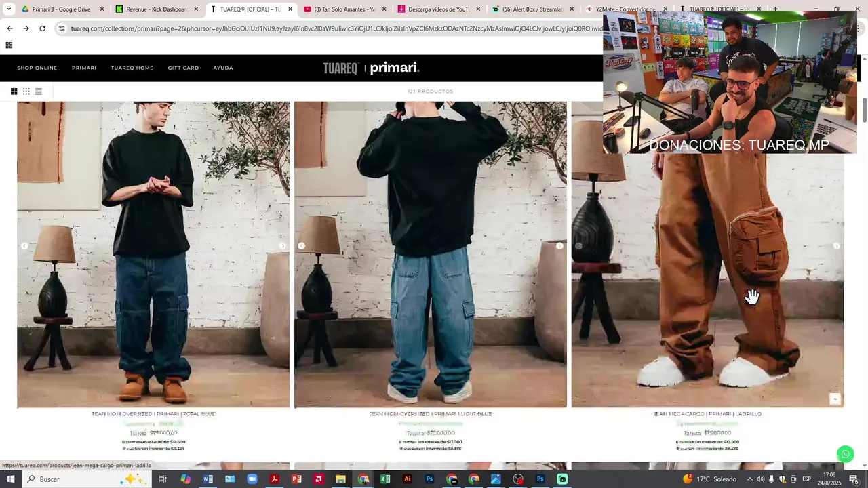This screenshot has width=868, height=488.
Task: Open Word from the taskbar
Action: pos(208,479)
